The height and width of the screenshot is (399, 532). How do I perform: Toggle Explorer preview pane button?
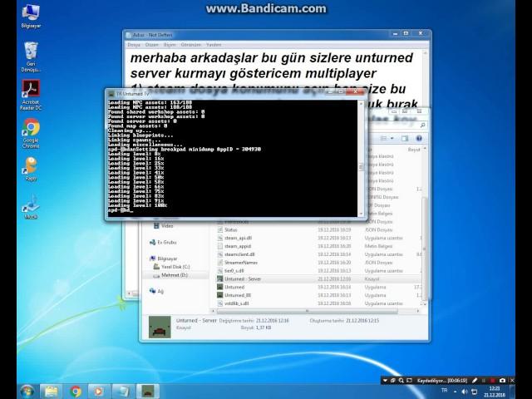click(405, 139)
